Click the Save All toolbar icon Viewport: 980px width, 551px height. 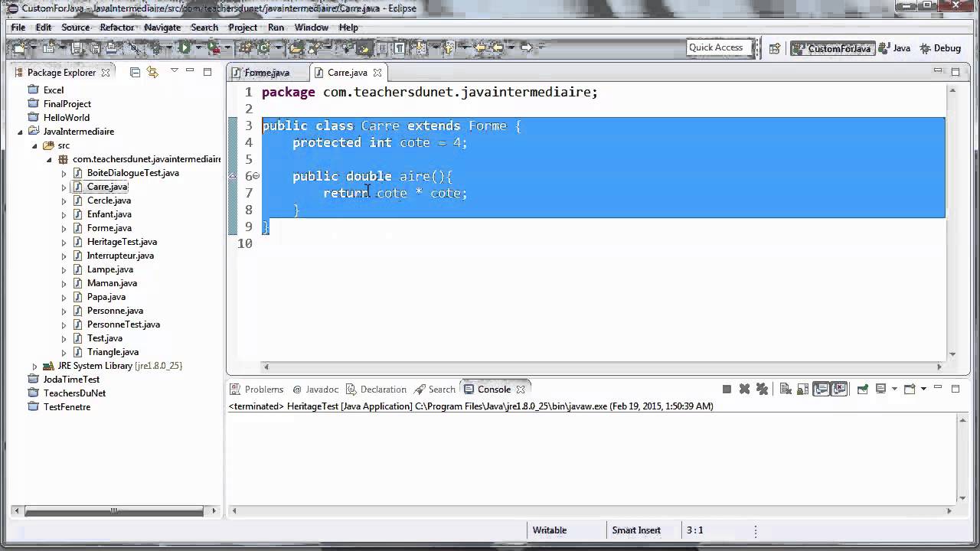click(x=95, y=47)
